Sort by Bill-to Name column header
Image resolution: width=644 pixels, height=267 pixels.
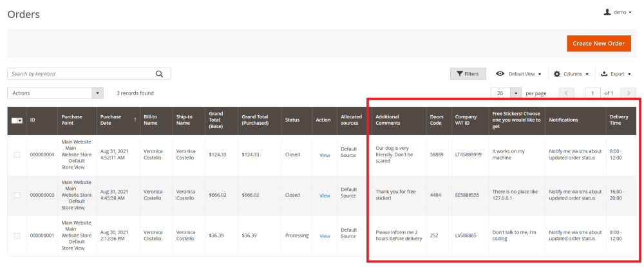tap(156, 120)
